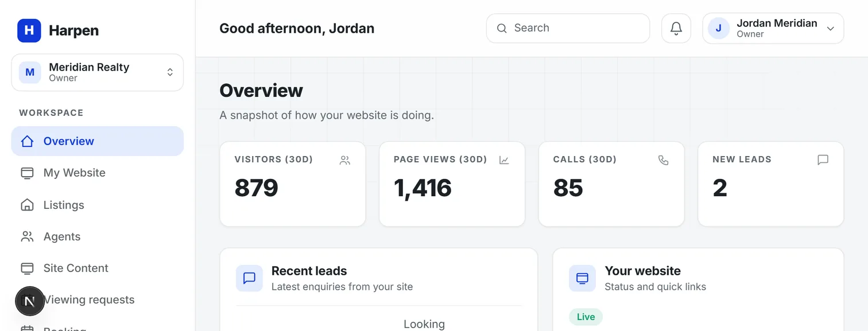Open the notifications bell
868x331 pixels.
pyautogui.click(x=676, y=28)
